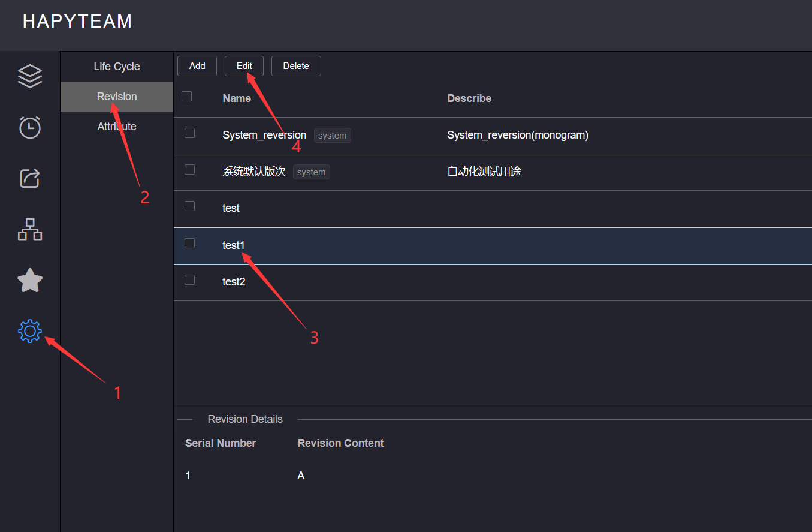The width and height of the screenshot is (812, 532).
Task: Open the hierarchy structure sidebar icon
Action: pyautogui.click(x=30, y=229)
